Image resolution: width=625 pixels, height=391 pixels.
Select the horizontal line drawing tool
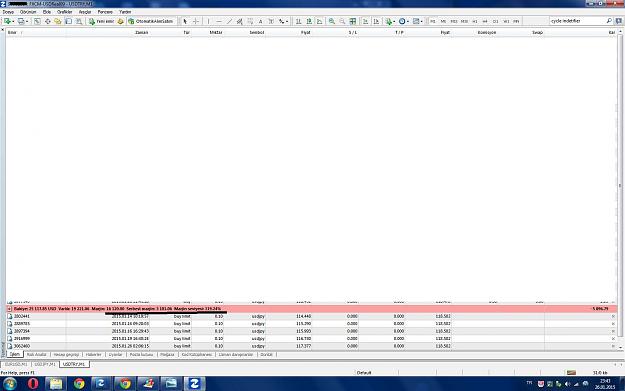pyautogui.click(x=219, y=21)
